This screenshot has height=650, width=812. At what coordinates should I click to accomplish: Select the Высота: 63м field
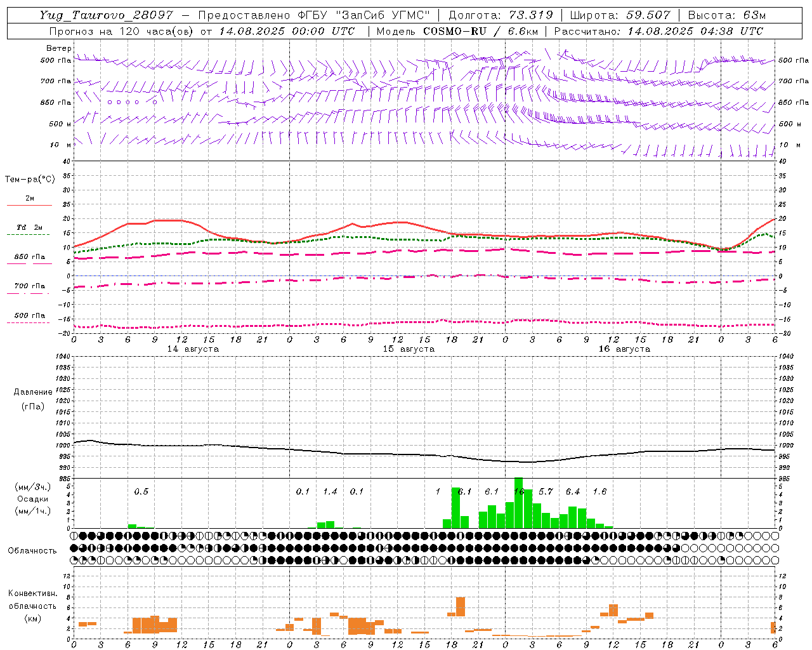[x=727, y=15]
